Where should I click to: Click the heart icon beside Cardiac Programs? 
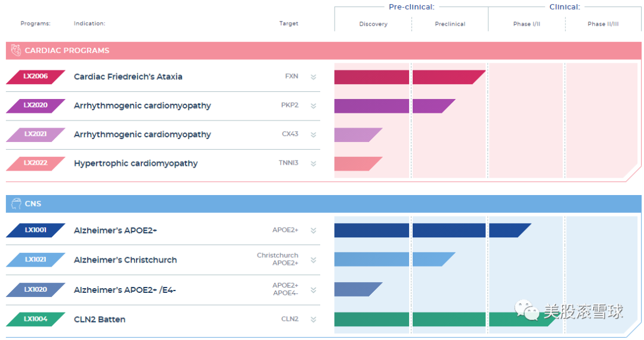coord(16,51)
